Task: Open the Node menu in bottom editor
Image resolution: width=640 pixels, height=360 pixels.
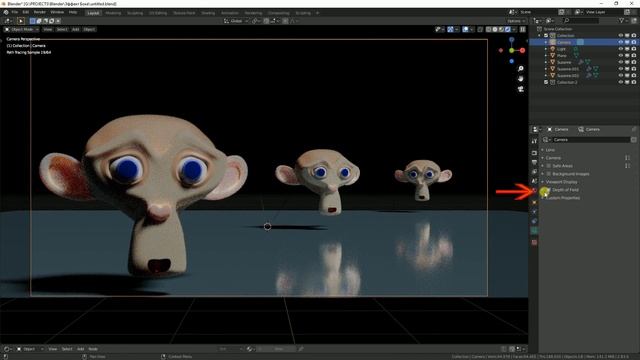Action: pyautogui.click(x=93, y=349)
